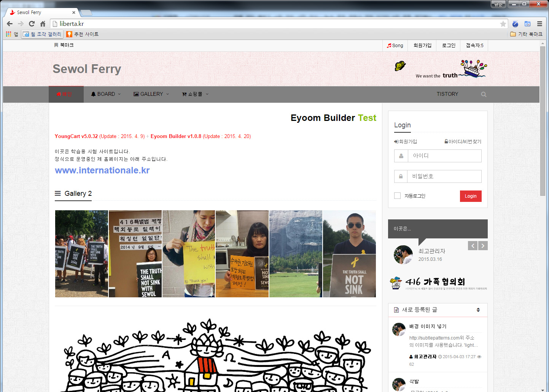549x392 pixels.
Task: Expand the GALLERY menu
Action: 151,94
